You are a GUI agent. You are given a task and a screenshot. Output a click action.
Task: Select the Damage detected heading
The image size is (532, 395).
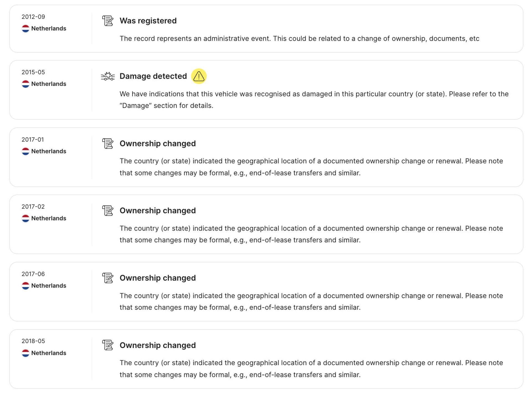pos(153,76)
